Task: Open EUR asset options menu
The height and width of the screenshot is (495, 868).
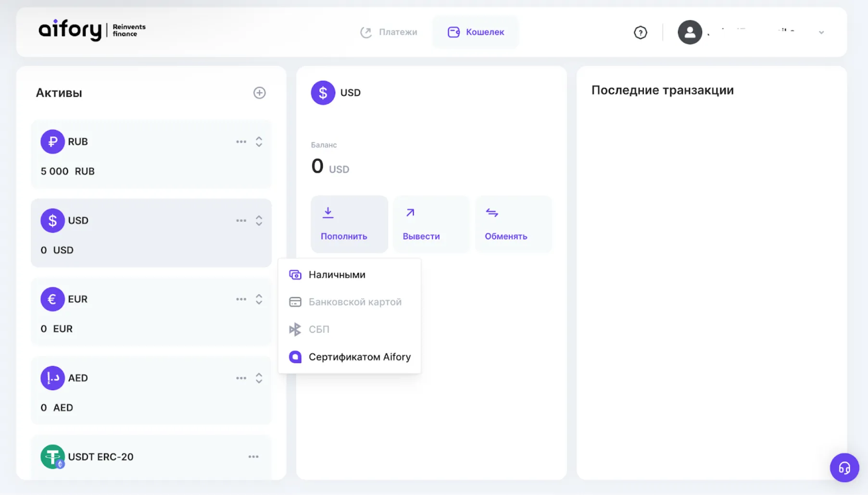Action: 241,299
